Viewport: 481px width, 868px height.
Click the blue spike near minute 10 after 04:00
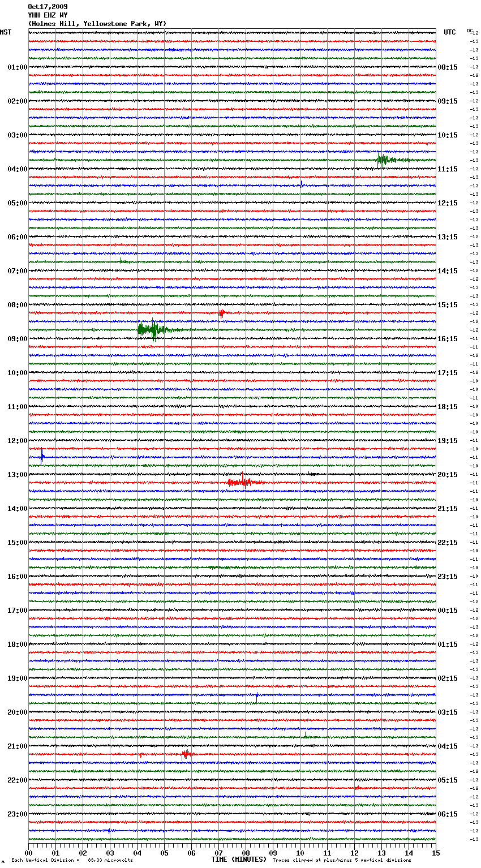click(x=302, y=184)
